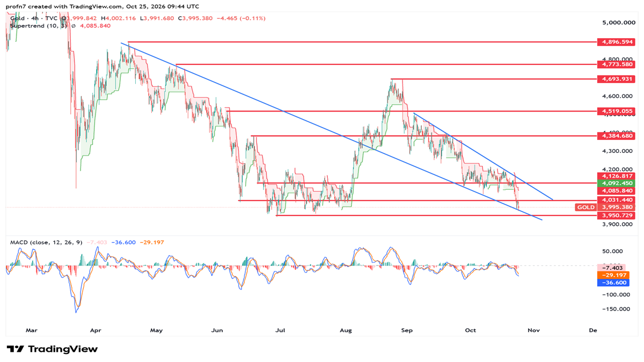Select the "Gold · 4h · TVC" symbol legend

click(34, 18)
